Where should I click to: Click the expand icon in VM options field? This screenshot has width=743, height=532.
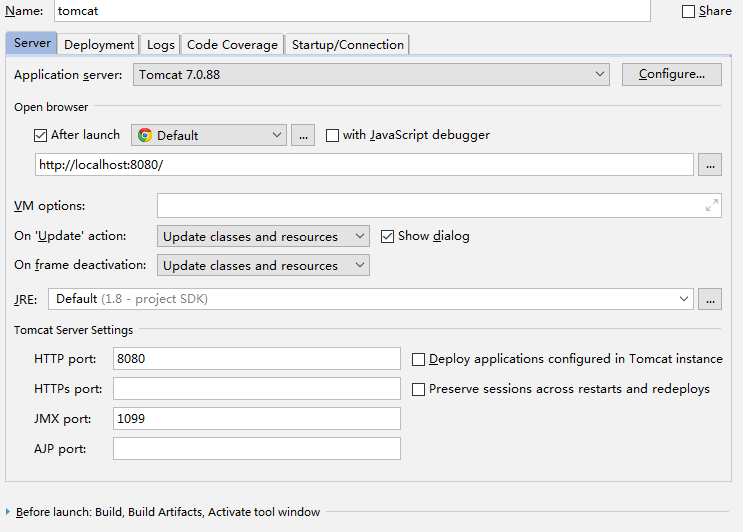[x=711, y=206]
